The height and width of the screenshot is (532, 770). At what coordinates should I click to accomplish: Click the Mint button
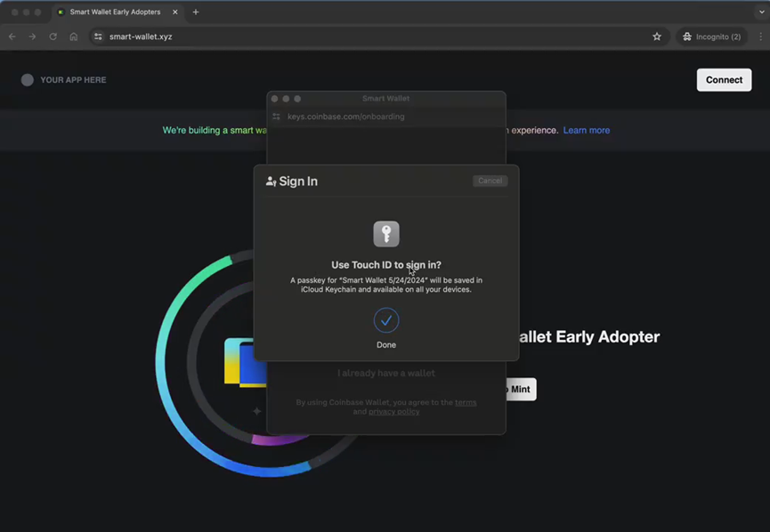(521, 389)
